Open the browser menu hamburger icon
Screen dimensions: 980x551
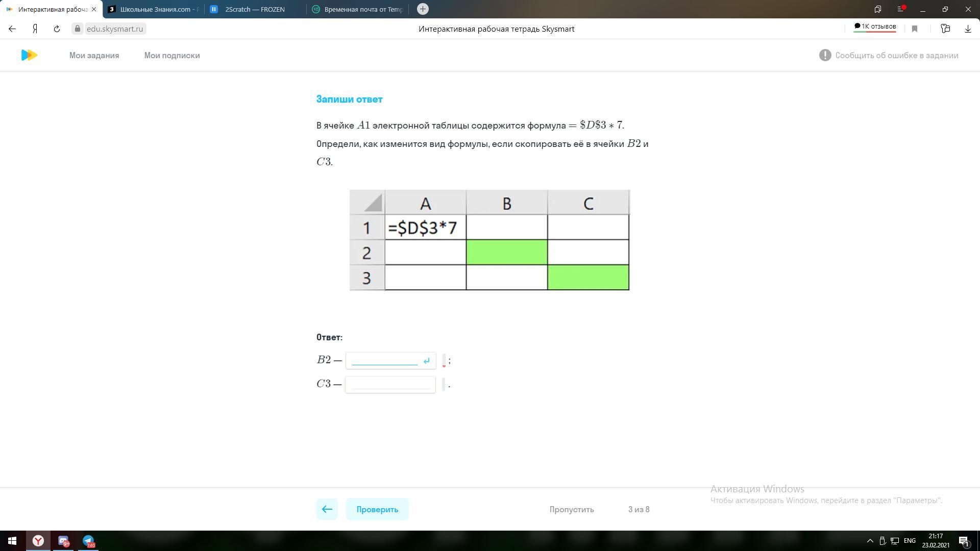click(x=900, y=9)
